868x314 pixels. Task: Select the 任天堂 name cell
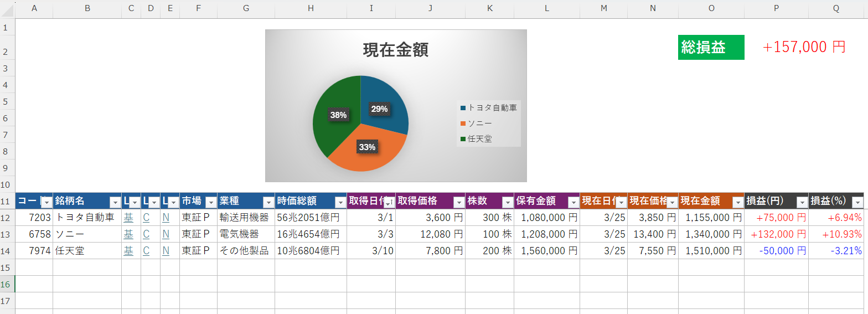87,251
